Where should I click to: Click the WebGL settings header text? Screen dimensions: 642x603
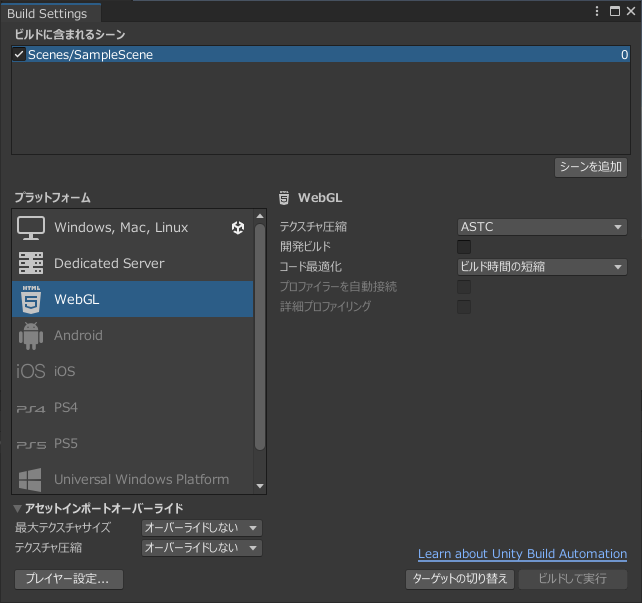[320, 198]
